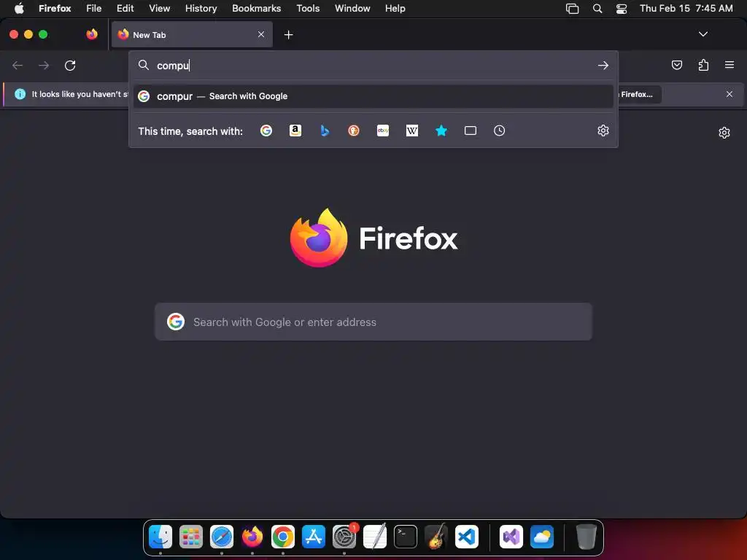
Task: Select the New Tab tab
Action: [x=192, y=34]
